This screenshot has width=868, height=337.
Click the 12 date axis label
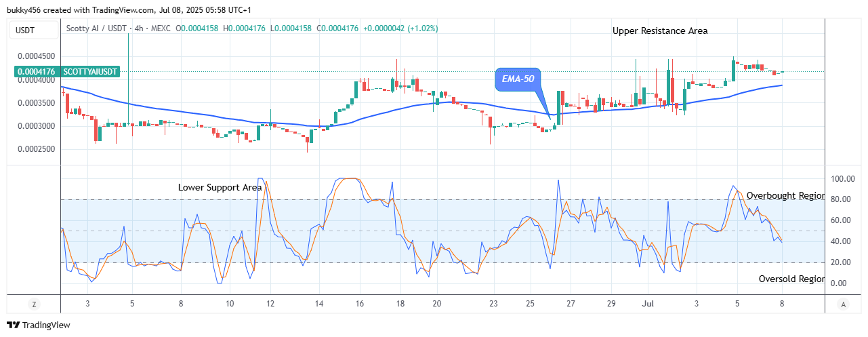(x=270, y=304)
